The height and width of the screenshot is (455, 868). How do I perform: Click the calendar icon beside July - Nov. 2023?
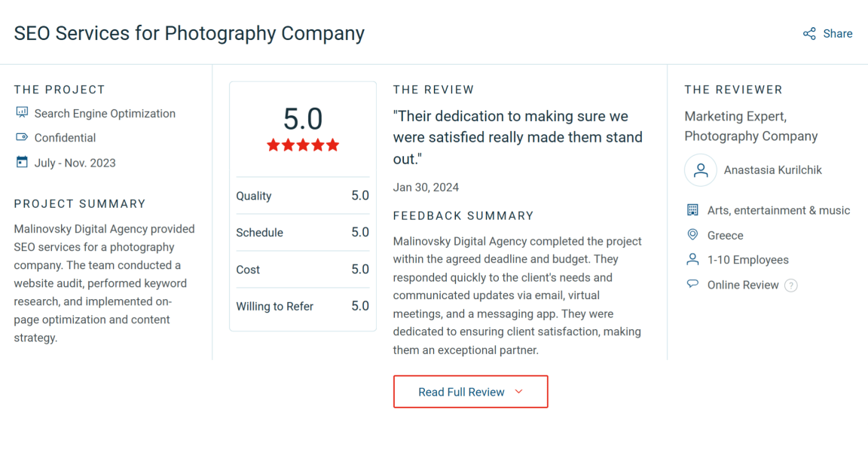pyautogui.click(x=21, y=162)
